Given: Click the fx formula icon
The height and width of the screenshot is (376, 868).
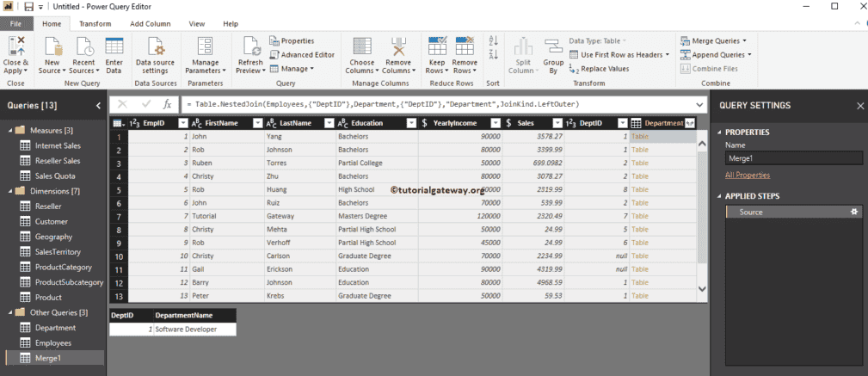Looking at the screenshot, I should point(167,104).
